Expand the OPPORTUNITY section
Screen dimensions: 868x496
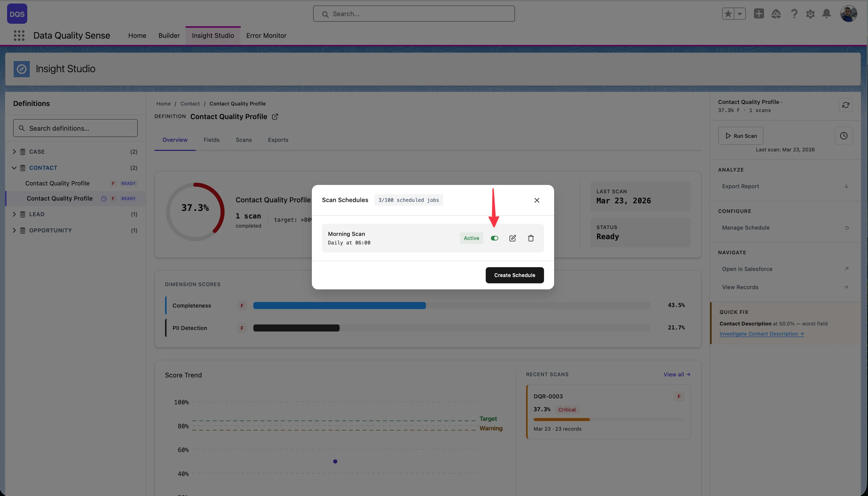pyautogui.click(x=14, y=230)
